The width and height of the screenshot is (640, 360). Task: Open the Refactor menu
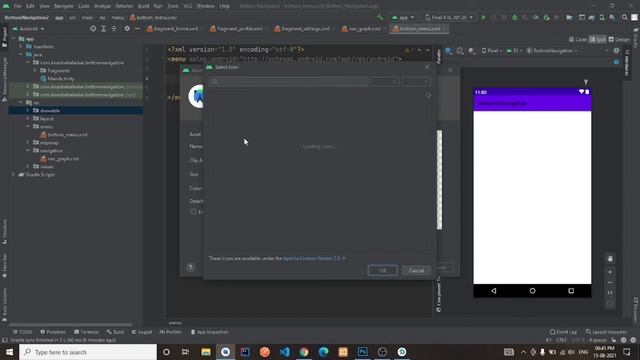[124, 6]
